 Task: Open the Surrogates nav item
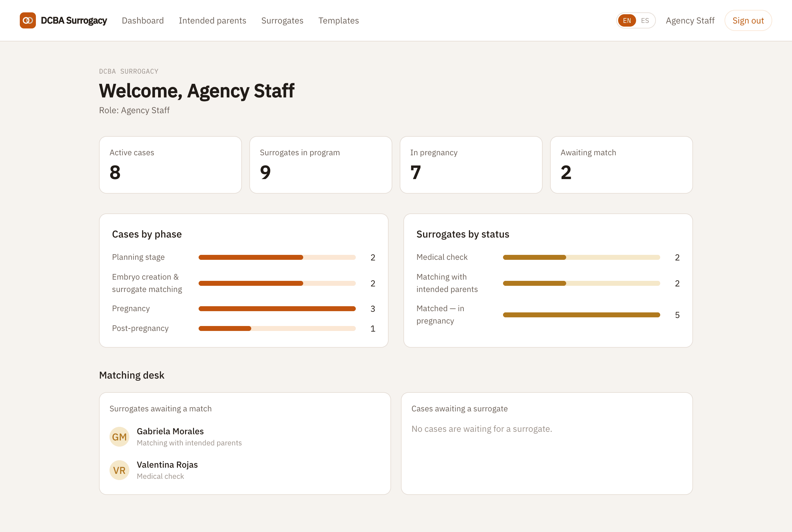click(282, 21)
